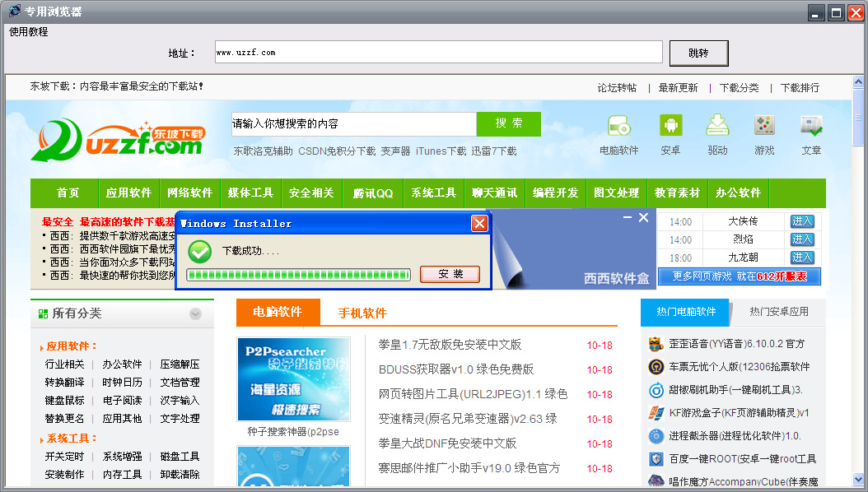The width and height of the screenshot is (868, 492).
Task: Collapse the 所有分类 category panel
Action: [195, 314]
